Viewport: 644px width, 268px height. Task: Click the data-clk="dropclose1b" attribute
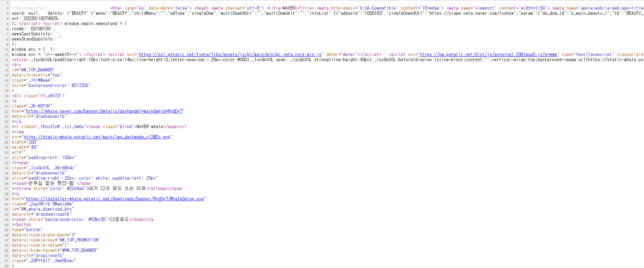click(x=38, y=255)
